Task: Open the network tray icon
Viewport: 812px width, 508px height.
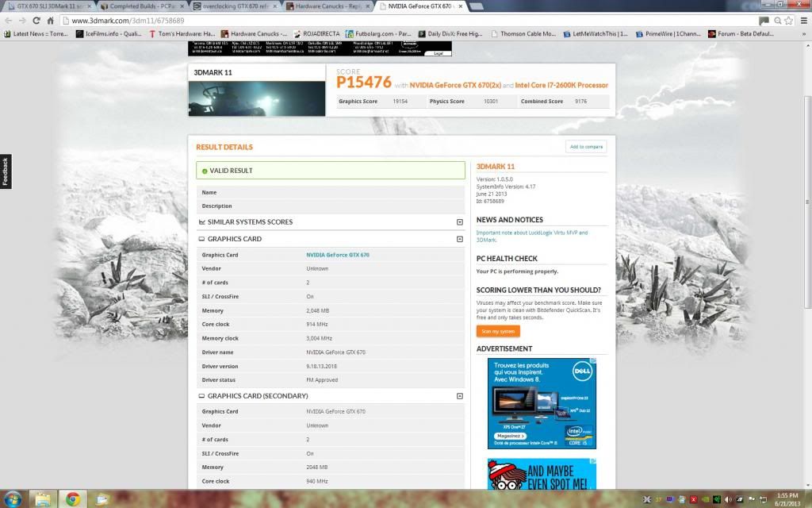Action: [763, 500]
